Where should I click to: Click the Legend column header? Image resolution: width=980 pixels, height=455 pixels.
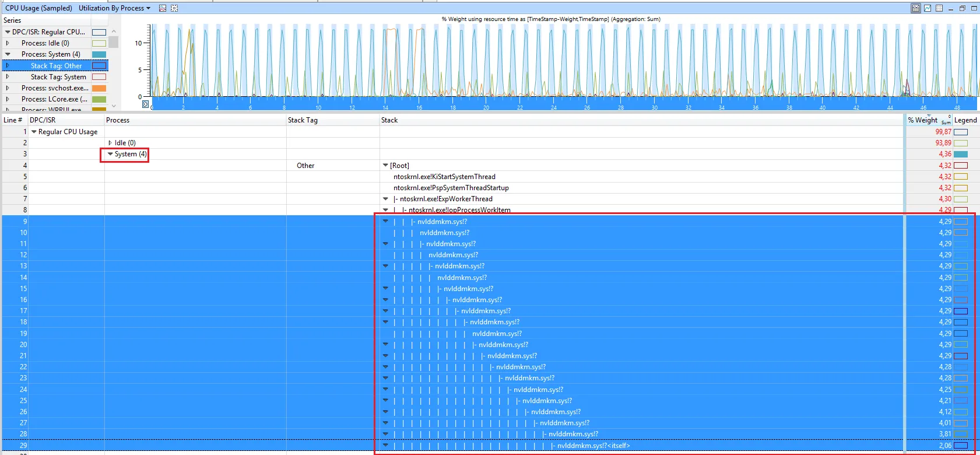966,120
